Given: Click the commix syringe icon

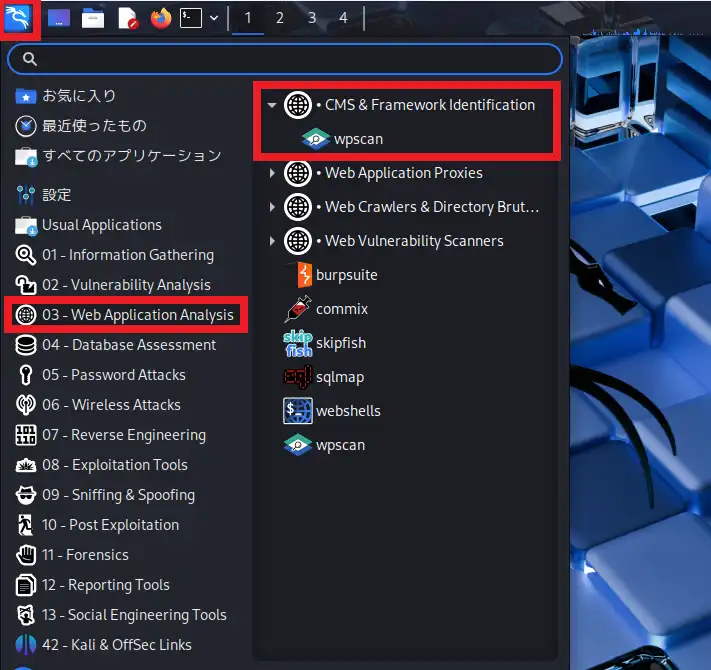Looking at the screenshot, I should pos(298,309).
